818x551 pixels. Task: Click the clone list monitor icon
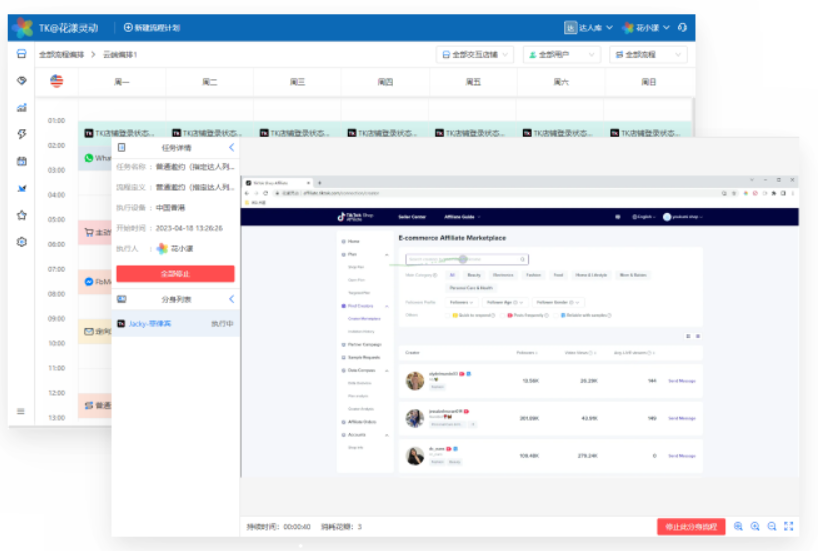pyautogui.click(x=122, y=299)
